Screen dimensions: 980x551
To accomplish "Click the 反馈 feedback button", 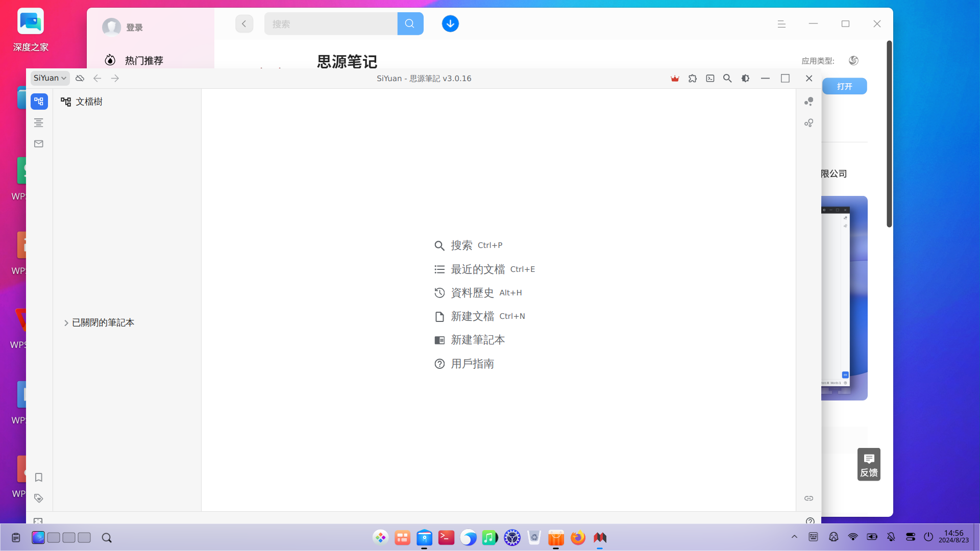I will point(869,464).
